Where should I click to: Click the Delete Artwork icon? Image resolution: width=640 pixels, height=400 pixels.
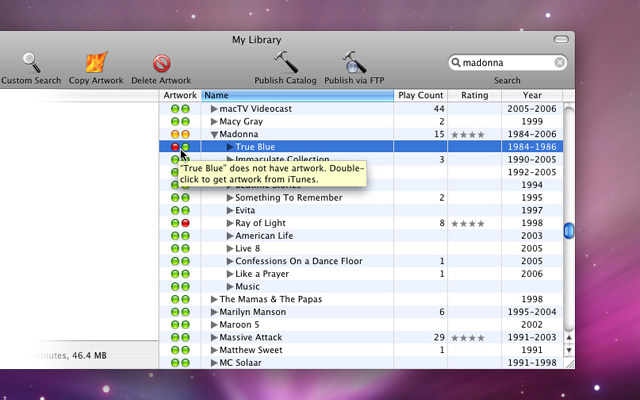click(x=161, y=63)
